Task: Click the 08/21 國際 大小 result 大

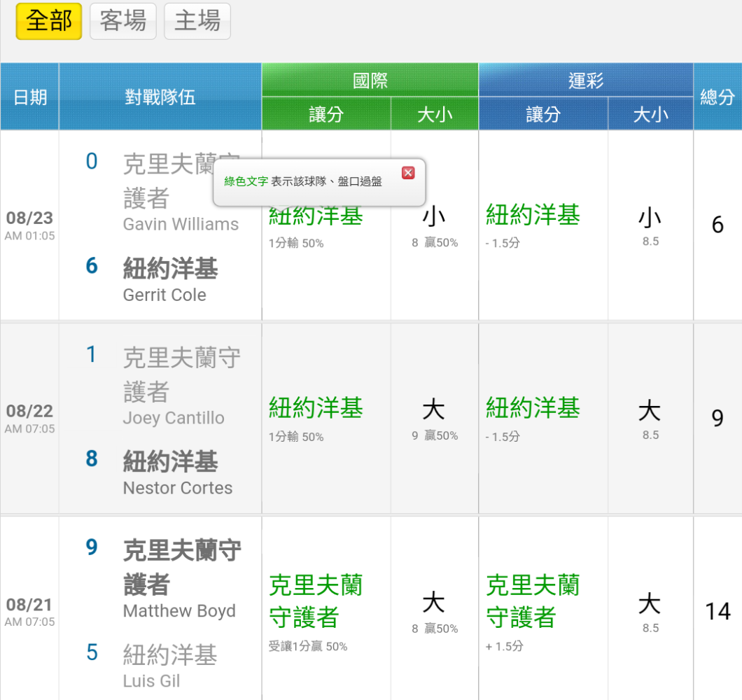Action: click(x=434, y=603)
